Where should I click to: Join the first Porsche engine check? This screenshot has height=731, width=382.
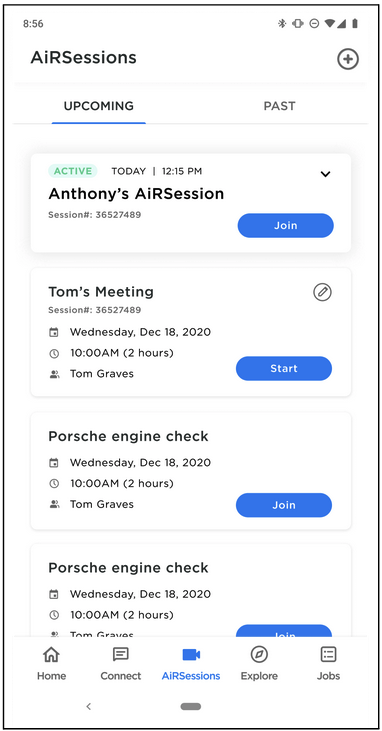(284, 505)
